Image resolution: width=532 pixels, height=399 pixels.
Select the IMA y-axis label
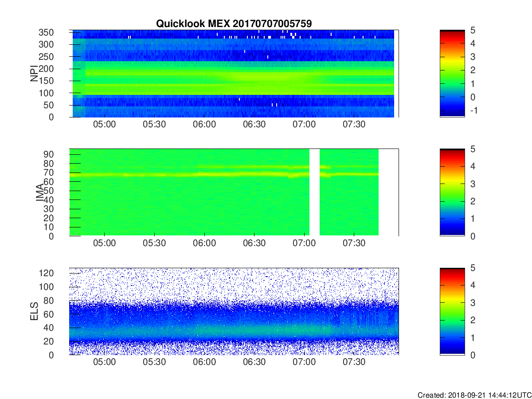coord(40,192)
